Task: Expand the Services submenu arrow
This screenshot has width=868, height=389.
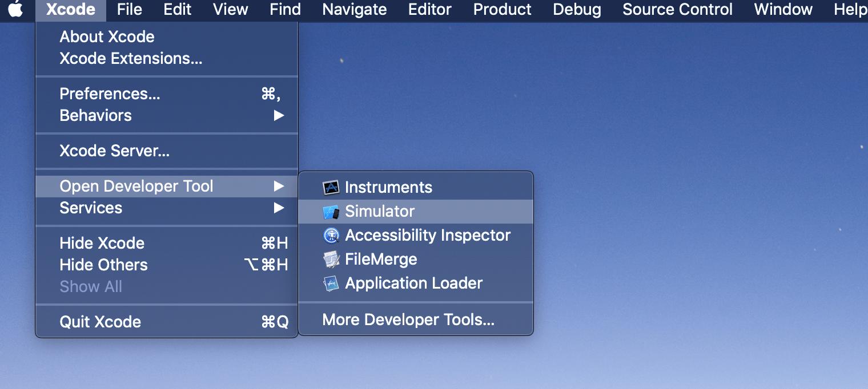Action: click(x=279, y=208)
